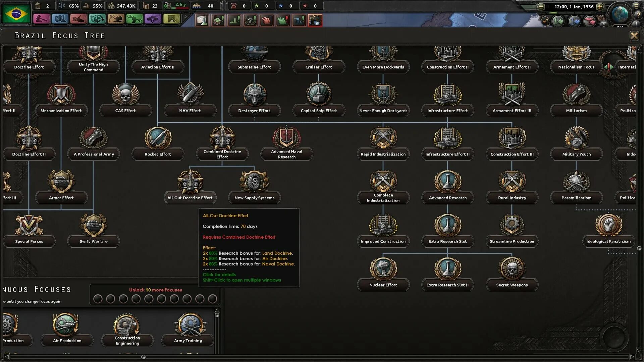Open the Production wrench menu

click(134, 19)
